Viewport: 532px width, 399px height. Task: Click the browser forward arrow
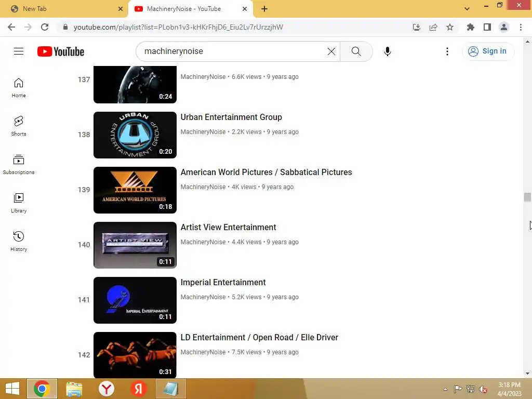click(28, 27)
